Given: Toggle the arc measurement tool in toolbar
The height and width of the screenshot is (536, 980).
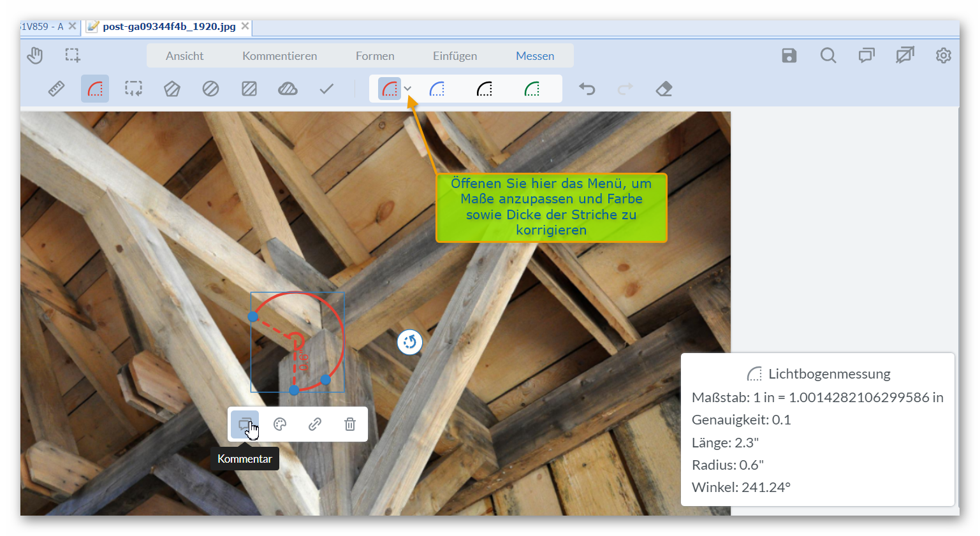Looking at the screenshot, I should click(x=95, y=89).
